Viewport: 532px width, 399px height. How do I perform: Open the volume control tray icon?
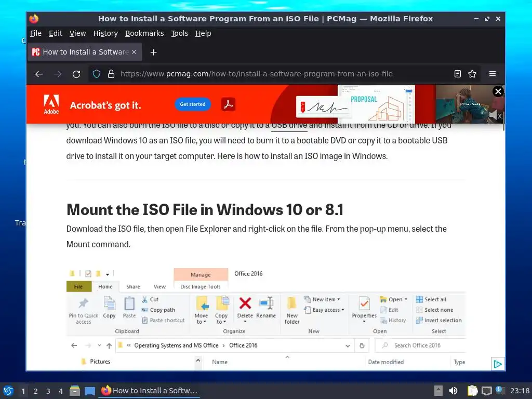tap(453, 391)
